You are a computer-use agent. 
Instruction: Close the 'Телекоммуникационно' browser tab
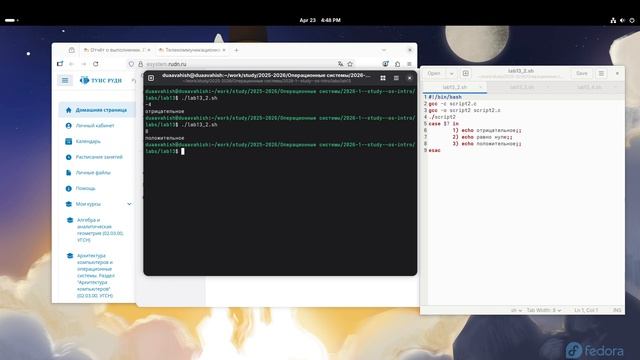pos(224,50)
